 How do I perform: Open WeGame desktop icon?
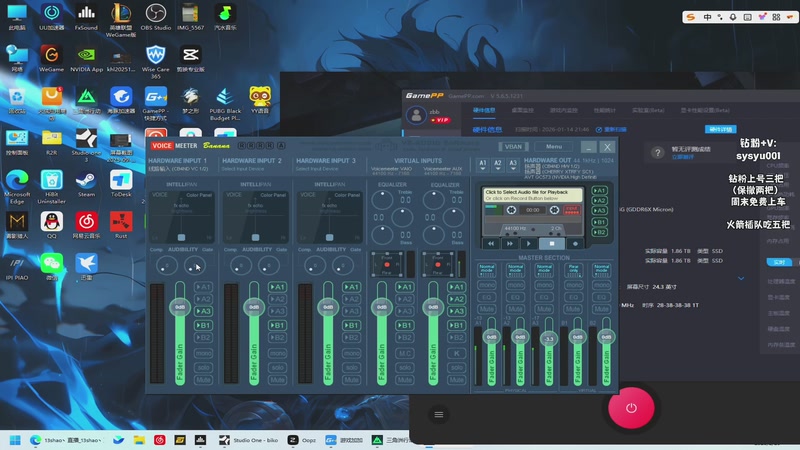(52, 59)
